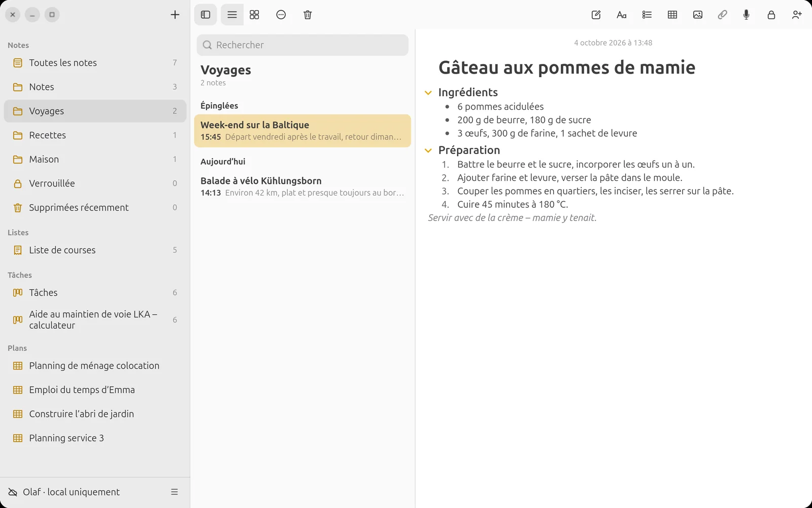The width and height of the screenshot is (812, 508).
Task: Open Planning service 3
Action: [95, 438]
